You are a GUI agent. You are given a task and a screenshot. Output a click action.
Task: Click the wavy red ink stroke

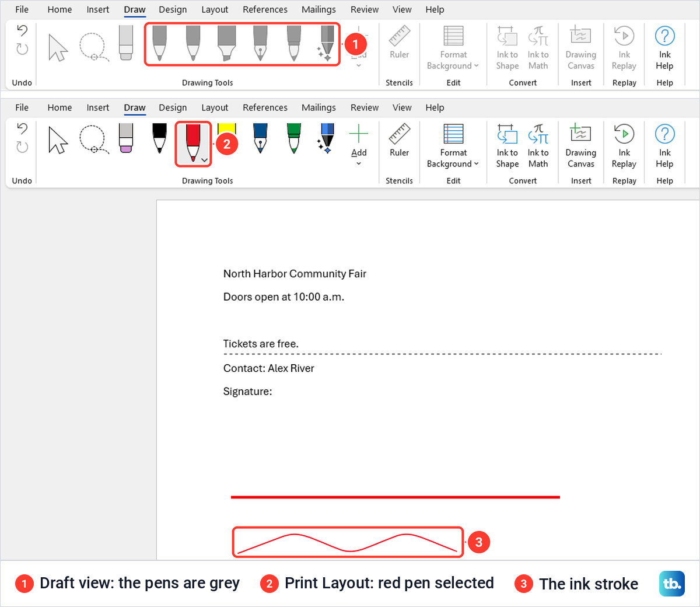[348, 543]
